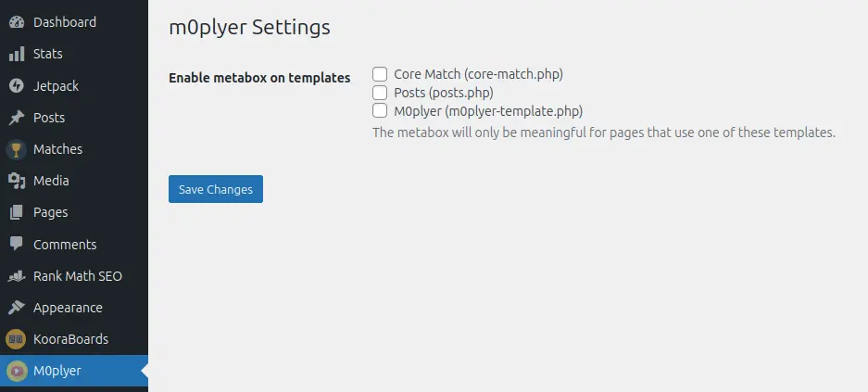Viewport: 868px width, 392px height.
Task: Click the Comments speech bubble icon
Action: pos(16,244)
